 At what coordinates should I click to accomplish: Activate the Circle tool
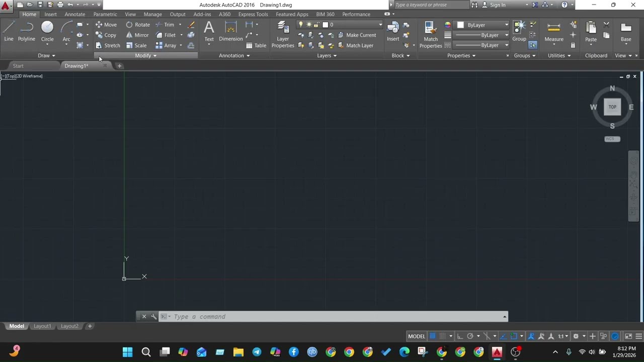[x=47, y=31]
